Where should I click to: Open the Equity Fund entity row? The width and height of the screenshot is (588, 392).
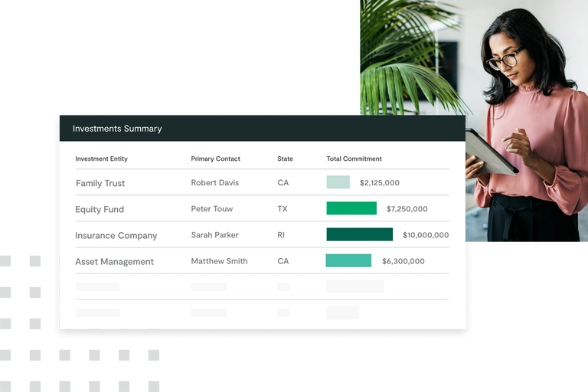[x=99, y=210]
